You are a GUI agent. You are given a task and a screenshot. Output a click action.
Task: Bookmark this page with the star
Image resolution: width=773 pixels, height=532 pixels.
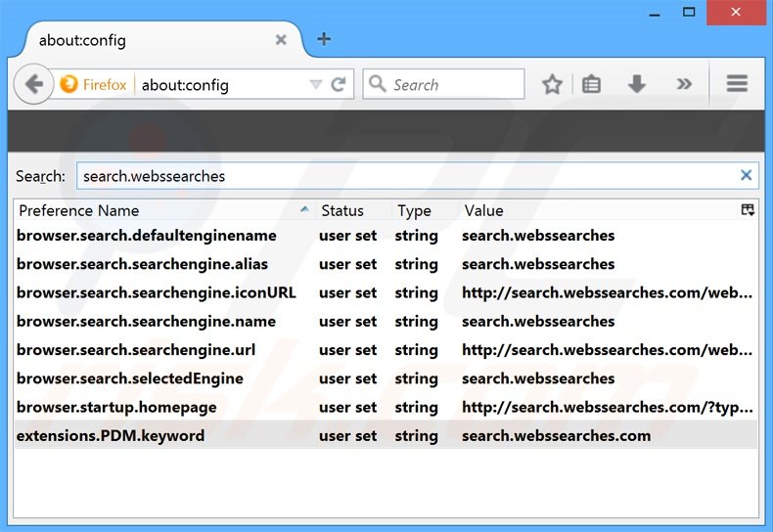[552, 84]
